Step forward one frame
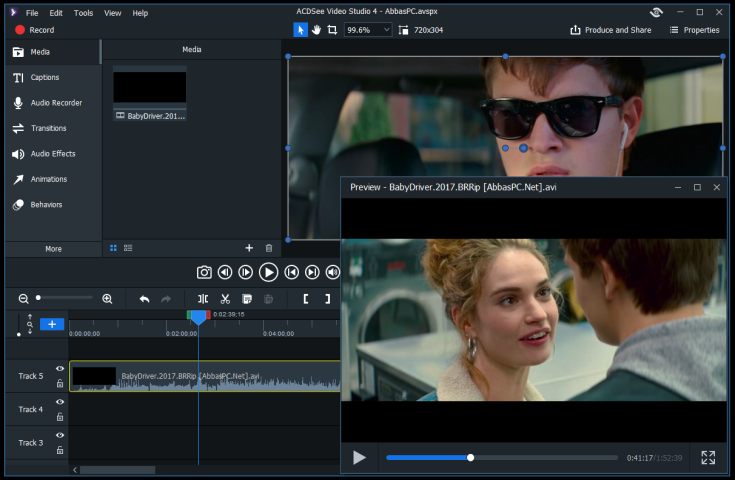The image size is (735, 480). 246,272
